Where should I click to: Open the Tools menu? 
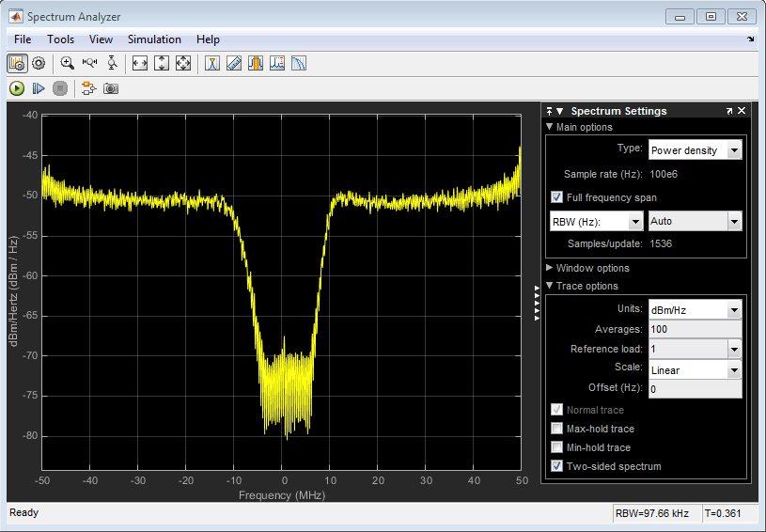click(60, 39)
